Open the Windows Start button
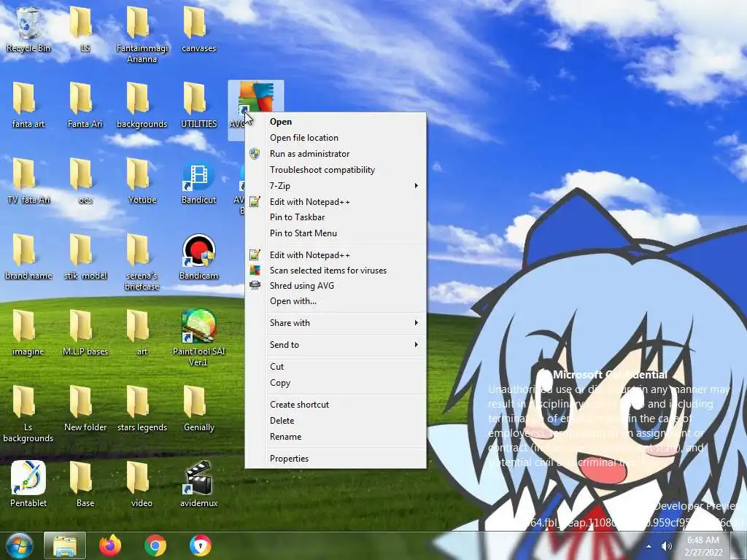Screen dimensions: 747x560 tap(19, 545)
